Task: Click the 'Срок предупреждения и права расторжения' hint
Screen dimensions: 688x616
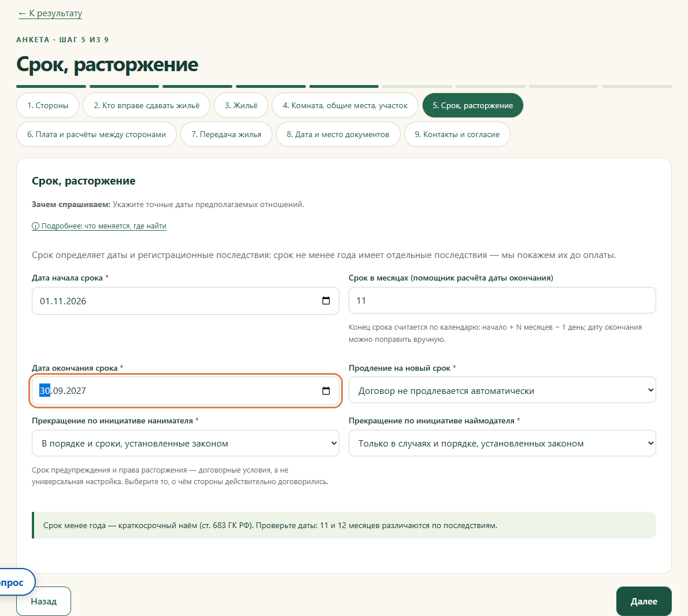Action: click(x=180, y=476)
